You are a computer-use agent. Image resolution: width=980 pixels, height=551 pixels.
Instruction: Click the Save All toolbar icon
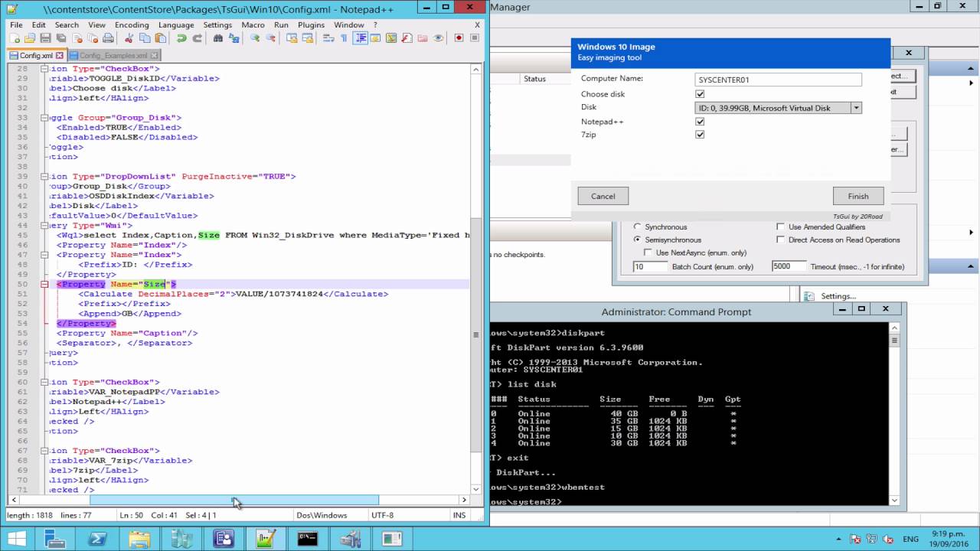[60, 38]
